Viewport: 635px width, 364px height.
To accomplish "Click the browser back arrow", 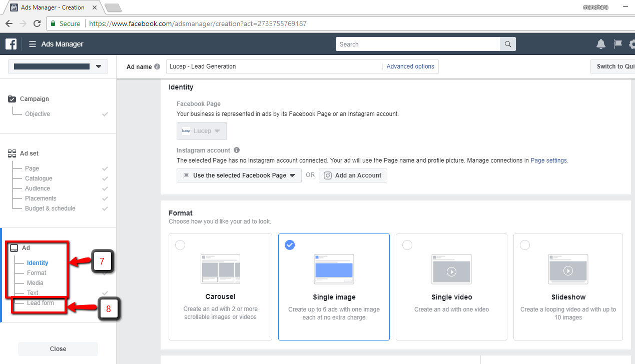I will pyautogui.click(x=9, y=23).
